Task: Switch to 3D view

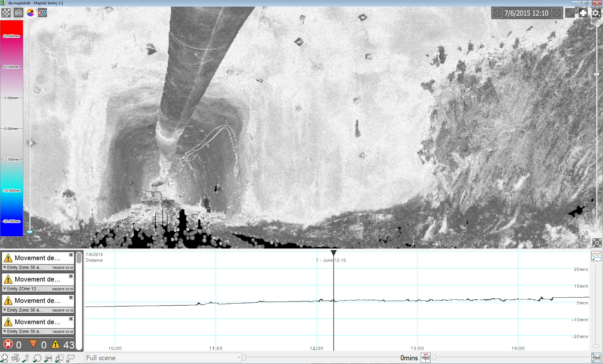Action: click(x=42, y=13)
